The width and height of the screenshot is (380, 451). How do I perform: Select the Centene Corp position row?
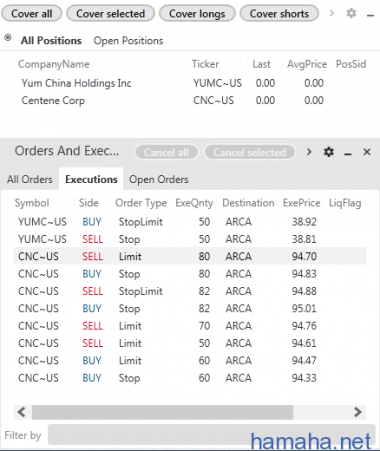190,100
